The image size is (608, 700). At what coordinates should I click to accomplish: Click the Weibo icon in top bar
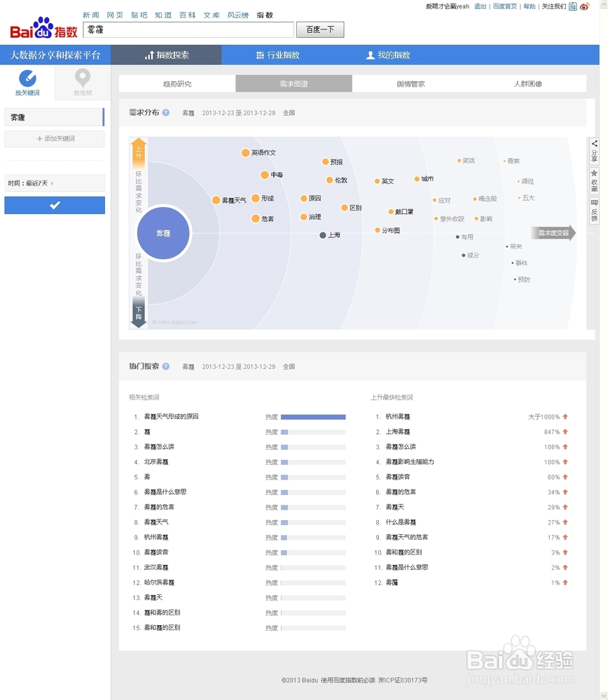pyautogui.click(x=584, y=7)
